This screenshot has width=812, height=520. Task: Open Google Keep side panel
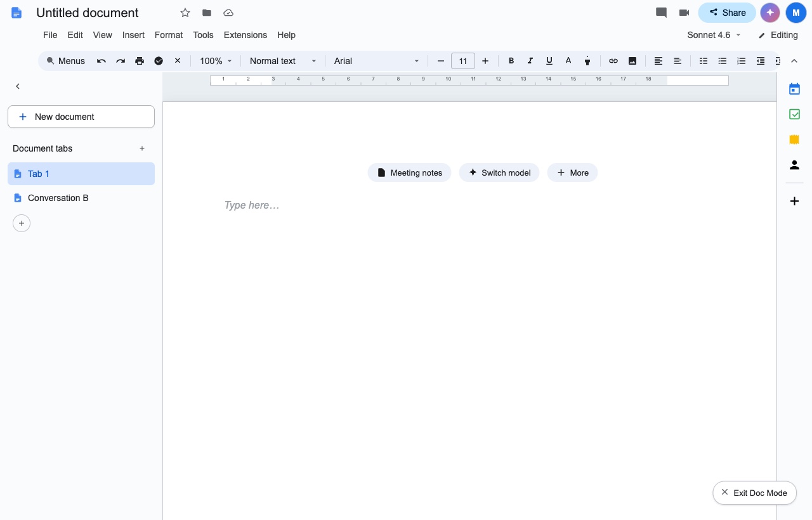pos(794,140)
